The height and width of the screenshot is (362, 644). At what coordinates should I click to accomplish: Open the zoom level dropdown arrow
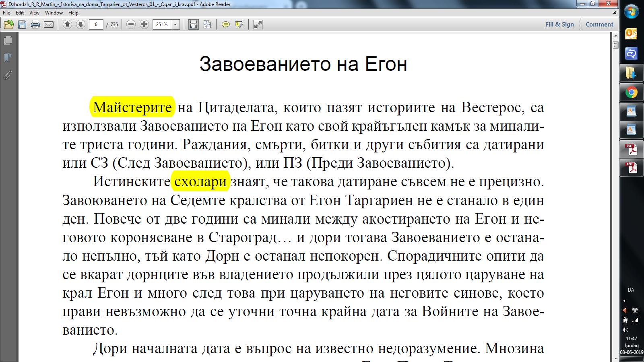[x=175, y=25]
